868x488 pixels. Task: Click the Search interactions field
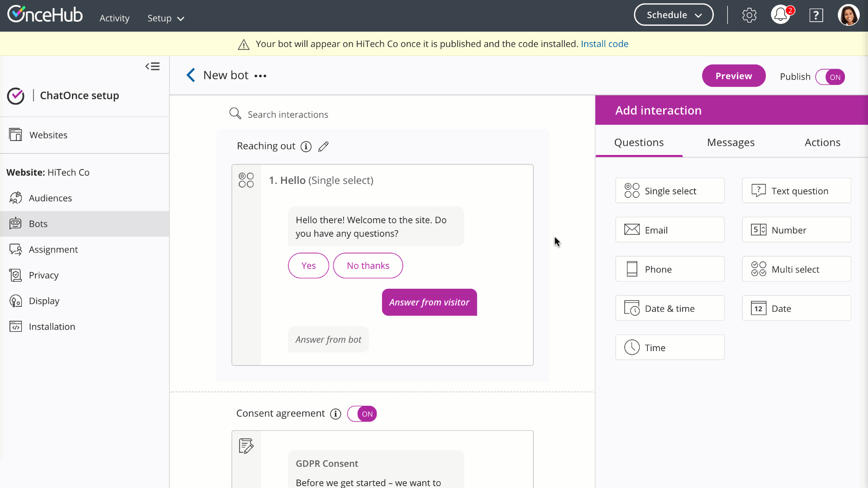click(x=288, y=115)
